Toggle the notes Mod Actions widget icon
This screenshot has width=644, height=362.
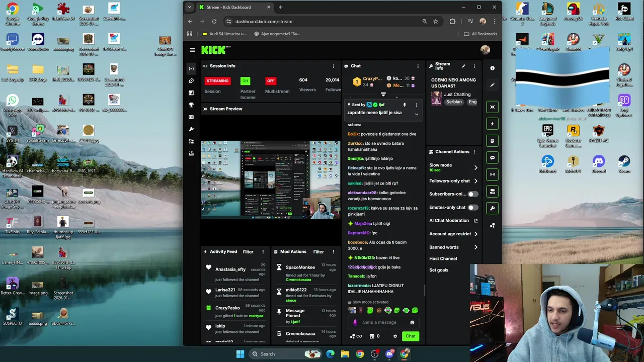(x=492, y=141)
